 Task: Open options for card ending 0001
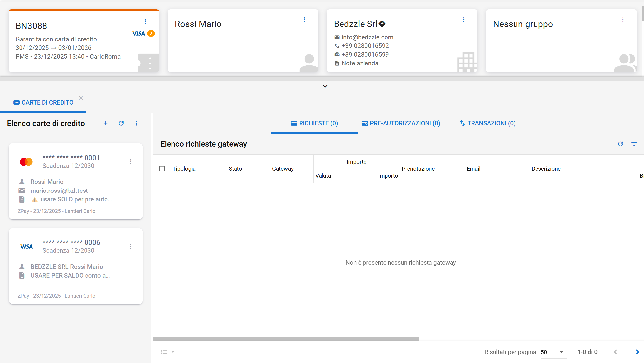pyautogui.click(x=130, y=162)
